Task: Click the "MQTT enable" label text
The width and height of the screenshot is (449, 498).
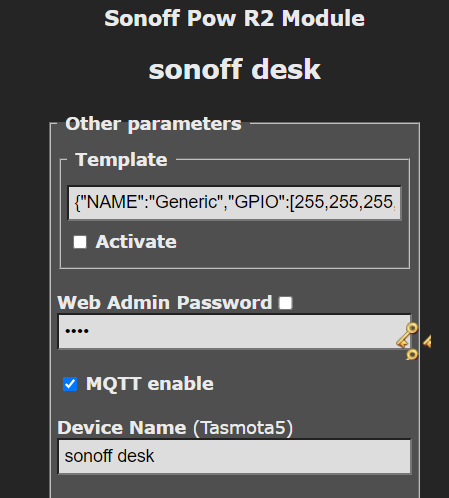Action: pos(150,384)
